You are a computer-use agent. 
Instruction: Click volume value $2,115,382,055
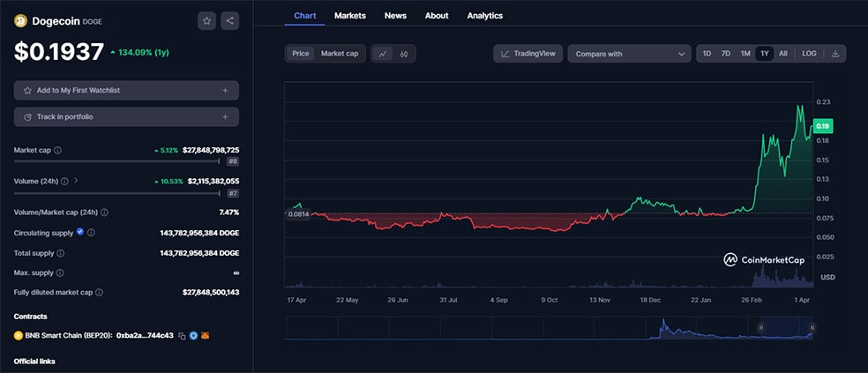[213, 181]
